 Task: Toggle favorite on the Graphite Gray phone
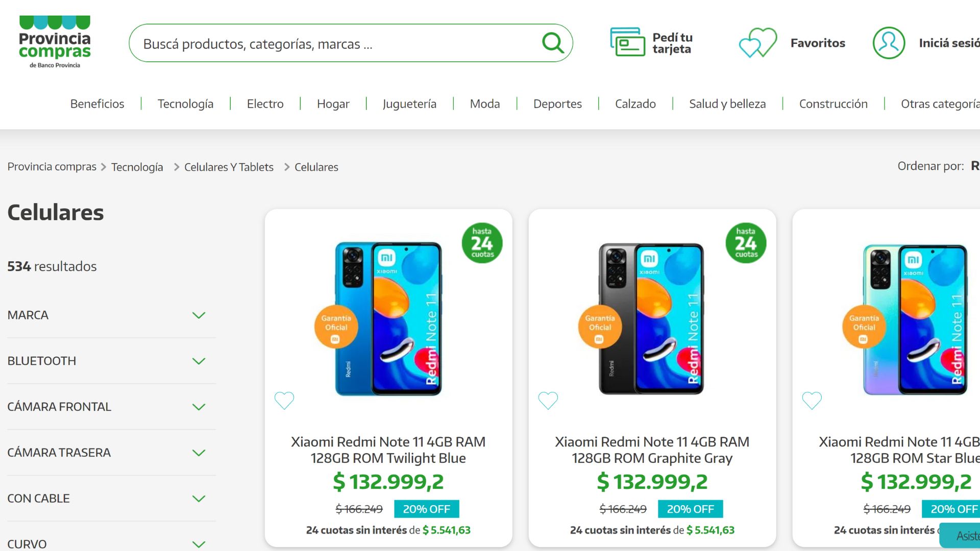548,401
